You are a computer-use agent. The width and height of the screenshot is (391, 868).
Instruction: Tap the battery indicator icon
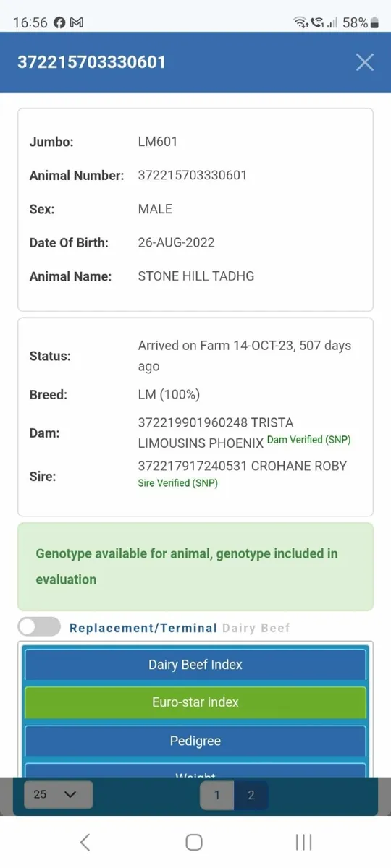374,22
